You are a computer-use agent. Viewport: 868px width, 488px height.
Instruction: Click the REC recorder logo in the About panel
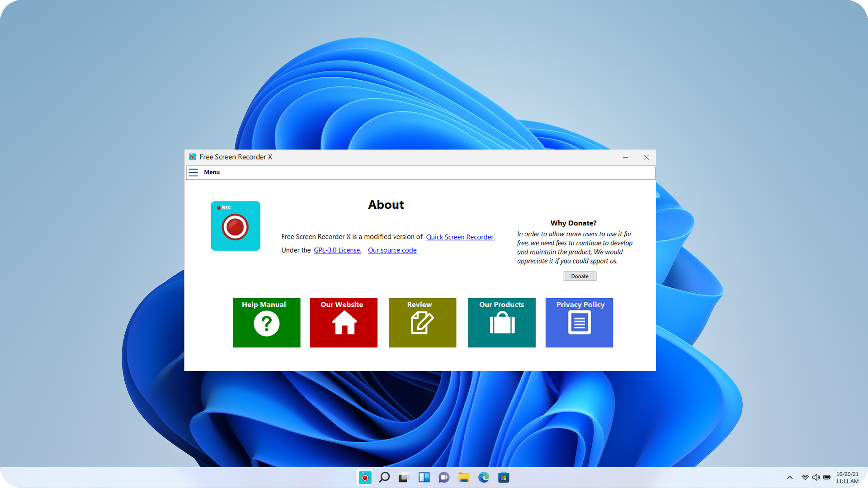pos(235,226)
